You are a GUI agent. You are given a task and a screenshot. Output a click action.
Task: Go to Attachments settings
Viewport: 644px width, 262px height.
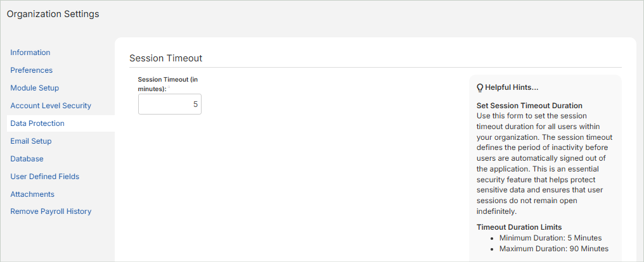(32, 194)
